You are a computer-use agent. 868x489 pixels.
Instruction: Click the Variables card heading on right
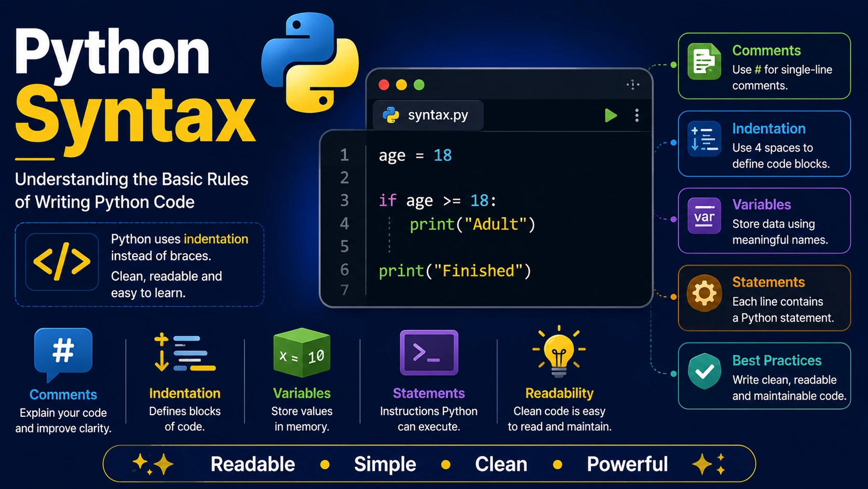click(x=762, y=205)
